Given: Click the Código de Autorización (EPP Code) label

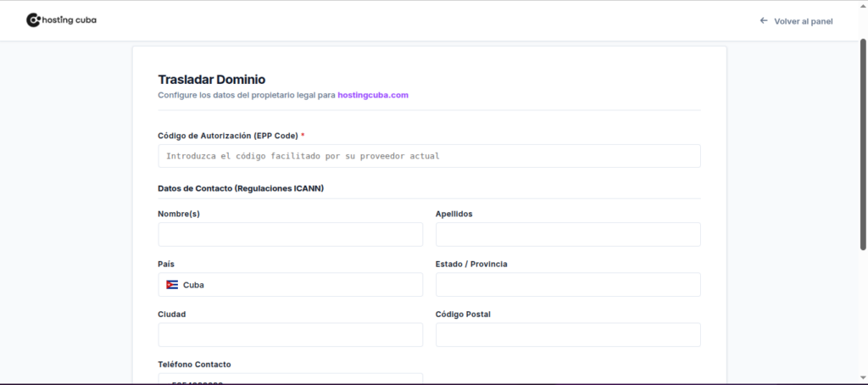Looking at the screenshot, I should click(x=227, y=136).
